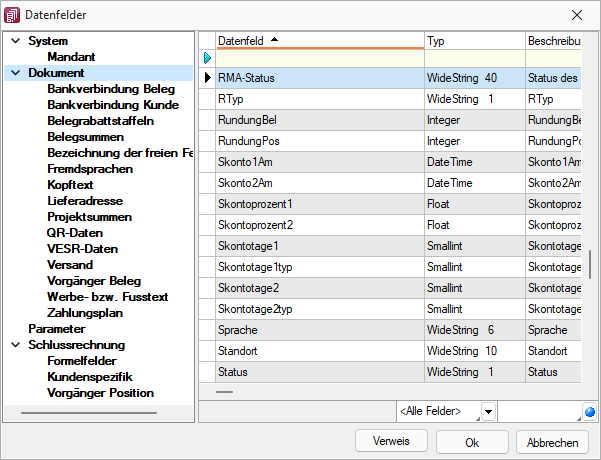Click the Typ column header
This screenshot has width=601, height=460.
click(475, 41)
